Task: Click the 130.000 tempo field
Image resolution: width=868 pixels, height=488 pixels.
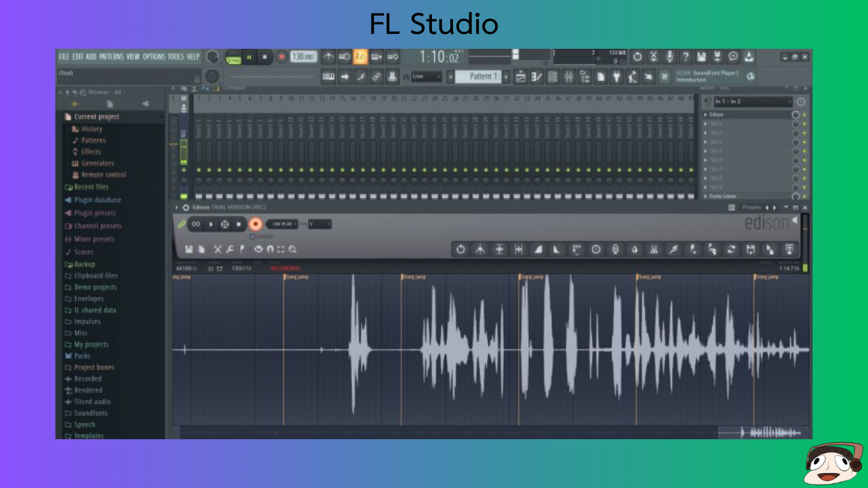Action: coord(304,57)
